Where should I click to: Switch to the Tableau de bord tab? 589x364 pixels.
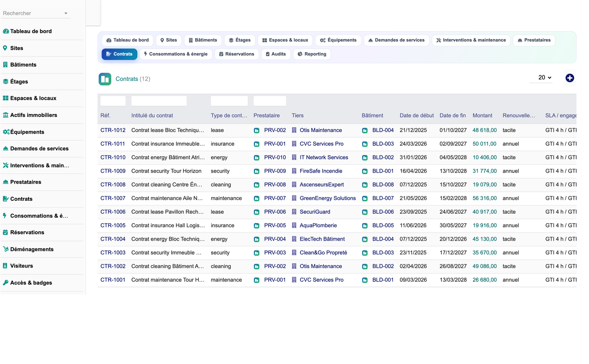[x=128, y=40]
